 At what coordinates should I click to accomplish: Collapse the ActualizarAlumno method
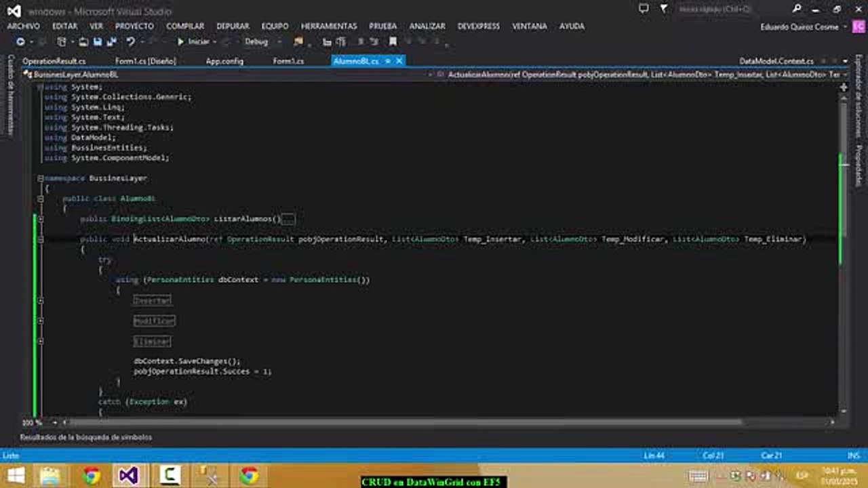tap(41, 239)
